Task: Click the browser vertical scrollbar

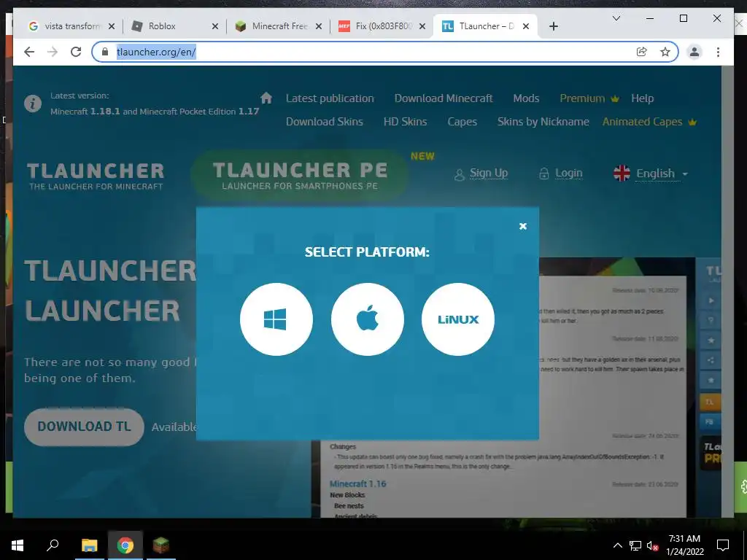Action: coord(727,292)
